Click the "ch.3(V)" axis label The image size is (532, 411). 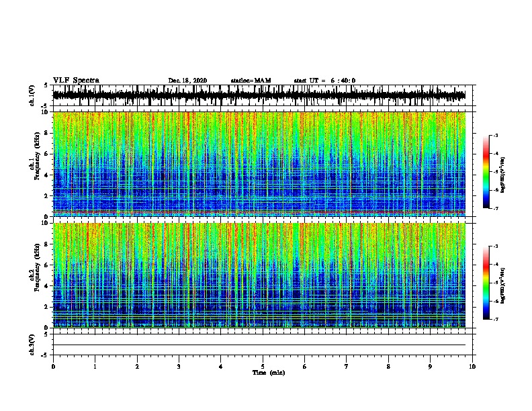tap(32, 345)
